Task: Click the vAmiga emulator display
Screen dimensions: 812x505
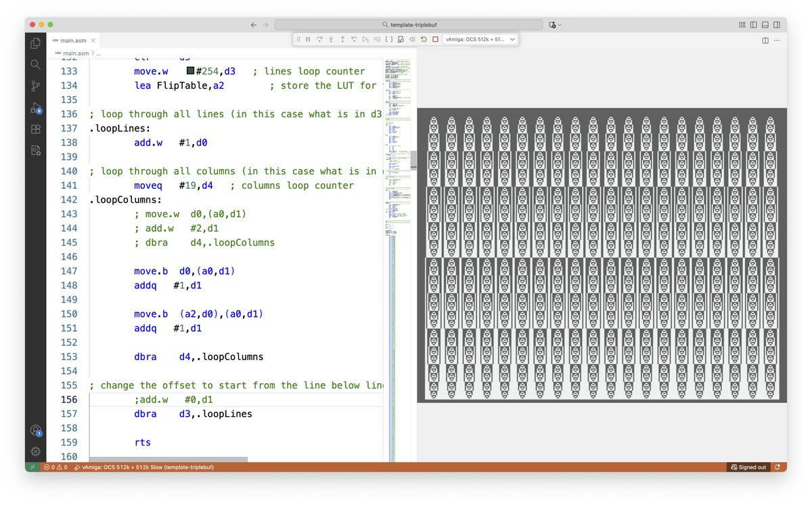Action: tap(602, 255)
